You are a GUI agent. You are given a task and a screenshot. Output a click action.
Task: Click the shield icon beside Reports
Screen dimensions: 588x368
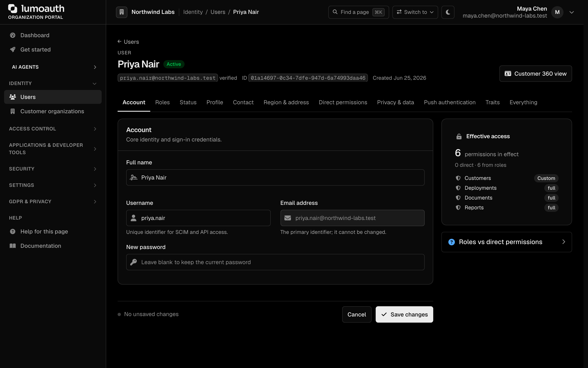458,208
